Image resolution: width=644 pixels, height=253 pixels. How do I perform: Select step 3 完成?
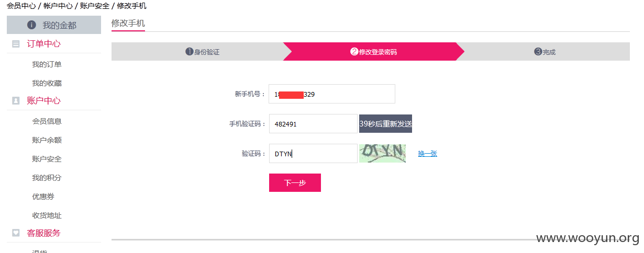(545, 52)
